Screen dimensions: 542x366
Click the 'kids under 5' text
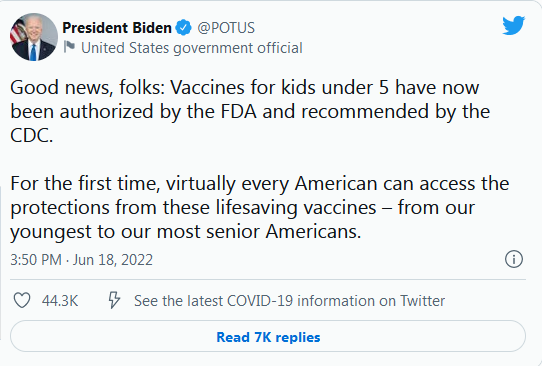(335, 87)
